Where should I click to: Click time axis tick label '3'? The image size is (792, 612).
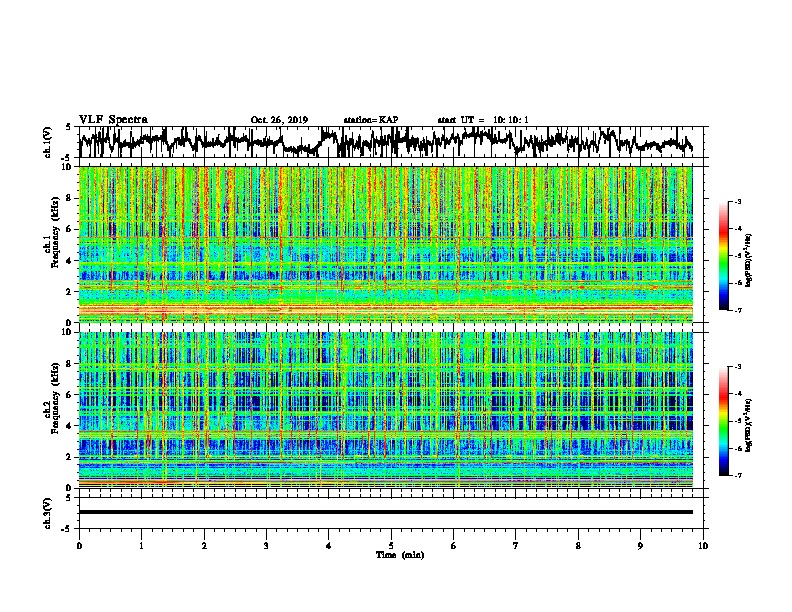tap(266, 546)
